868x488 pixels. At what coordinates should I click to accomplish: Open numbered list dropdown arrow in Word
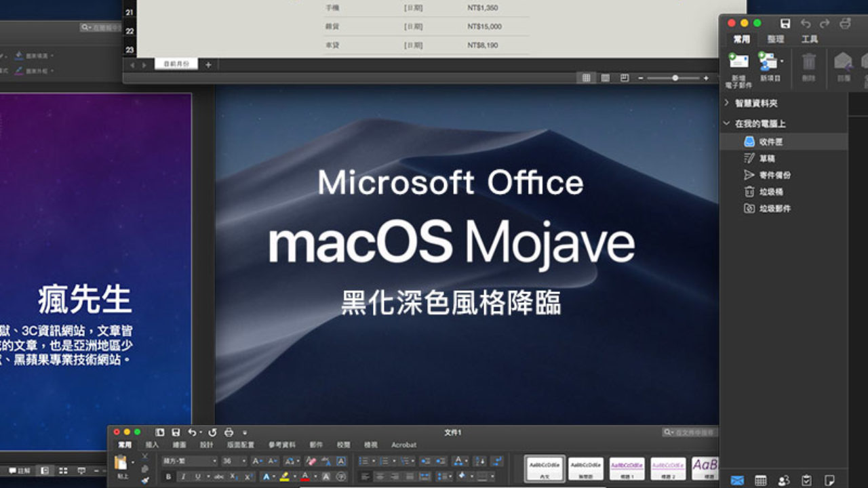click(x=393, y=461)
